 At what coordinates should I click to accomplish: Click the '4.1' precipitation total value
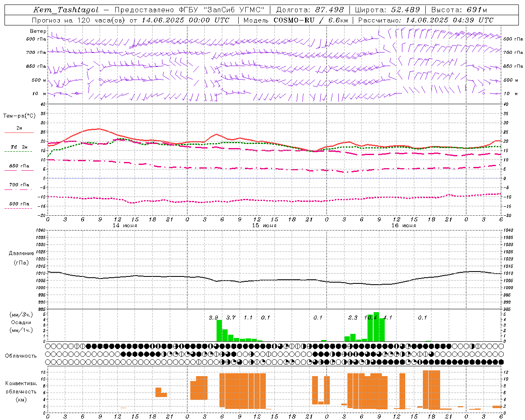click(388, 317)
